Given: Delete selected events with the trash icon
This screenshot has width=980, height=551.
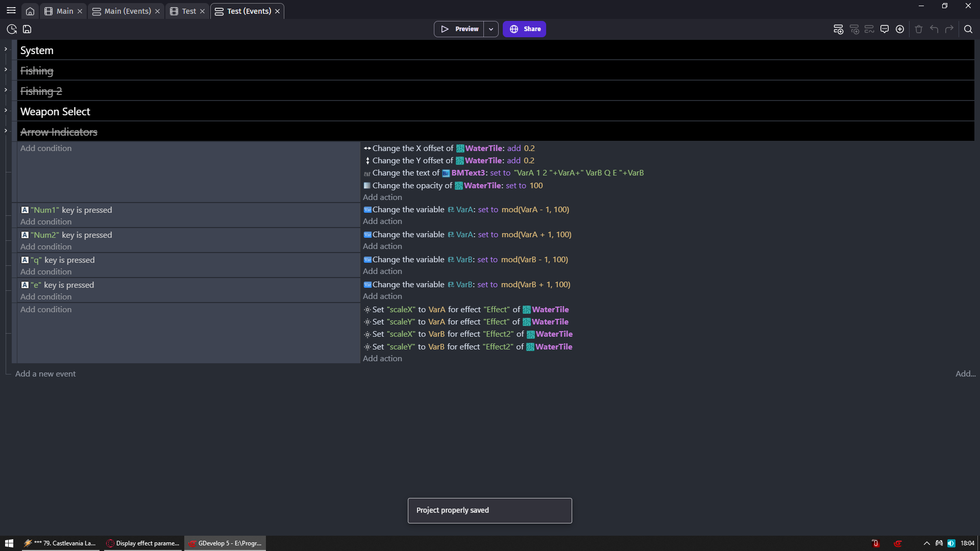Looking at the screenshot, I should (x=919, y=29).
